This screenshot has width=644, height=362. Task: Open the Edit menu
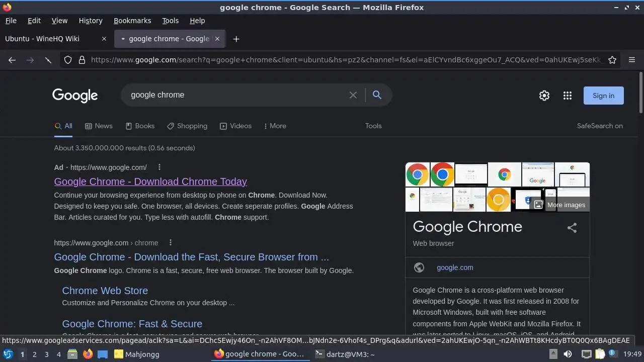[x=34, y=21]
